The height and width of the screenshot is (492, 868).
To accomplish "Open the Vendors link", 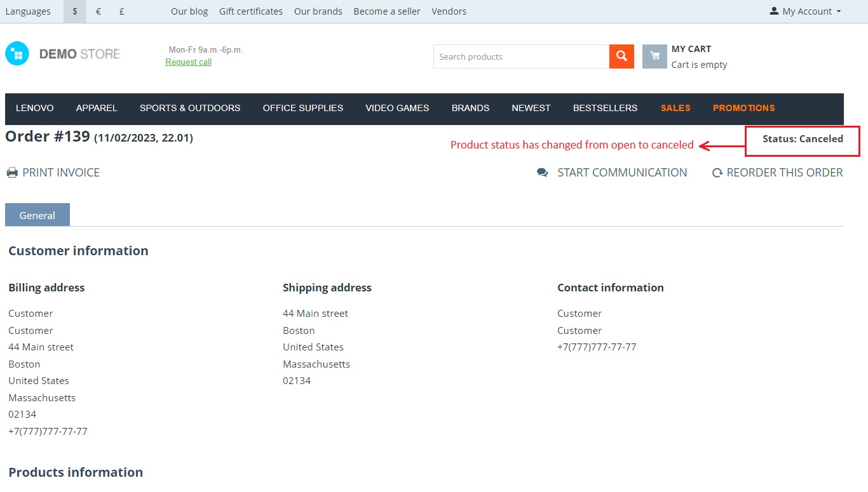I will tap(449, 11).
